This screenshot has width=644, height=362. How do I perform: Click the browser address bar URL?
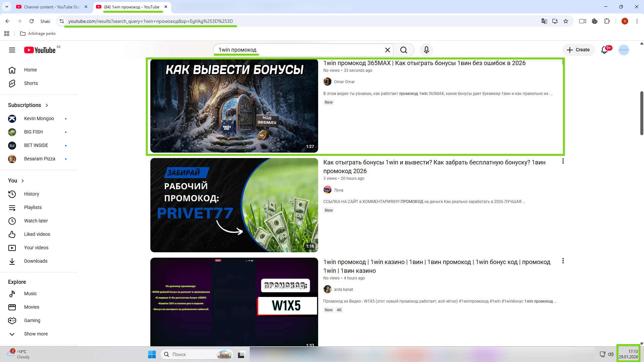[x=150, y=21]
